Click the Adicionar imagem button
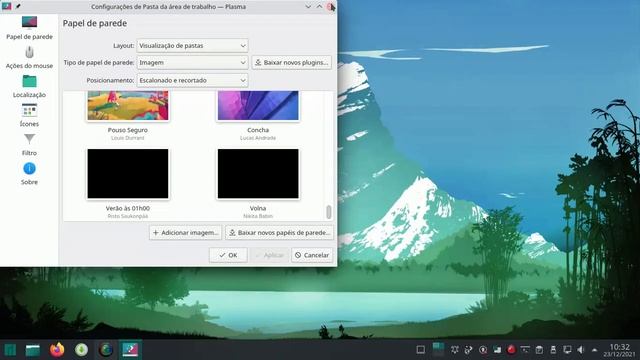The height and width of the screenshot is (360, 640). pyautogui.click(x=185, y=233)
